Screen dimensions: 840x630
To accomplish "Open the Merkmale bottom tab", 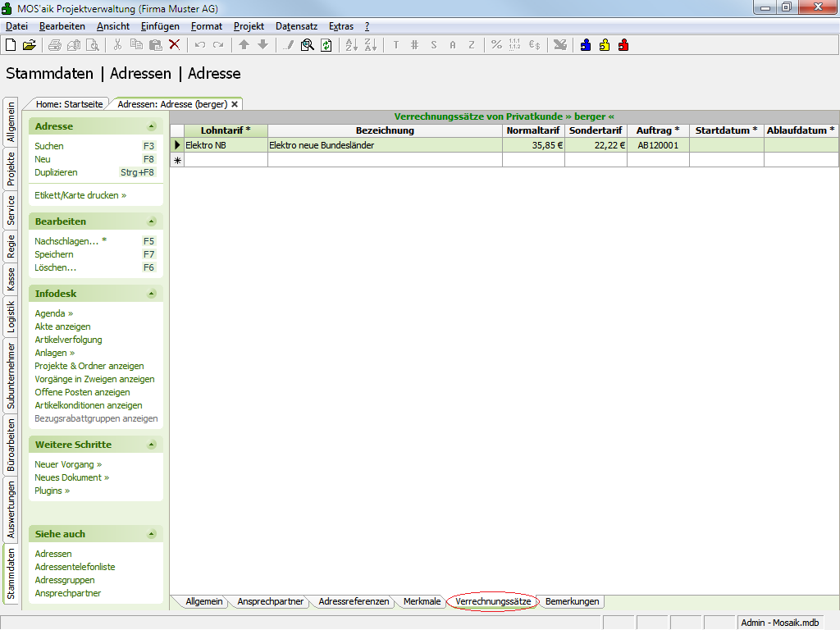I will point(422,601).
